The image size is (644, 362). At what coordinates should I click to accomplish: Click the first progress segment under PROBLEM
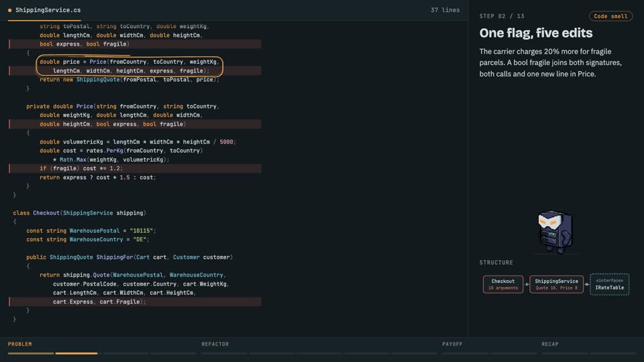point(31,353)
